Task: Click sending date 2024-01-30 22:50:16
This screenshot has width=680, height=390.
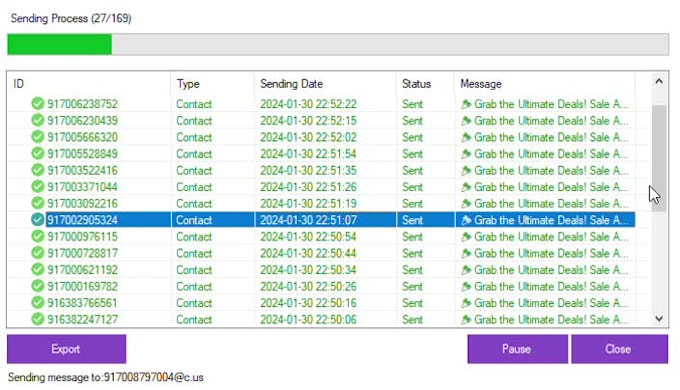Action: (x=308, y=303)
